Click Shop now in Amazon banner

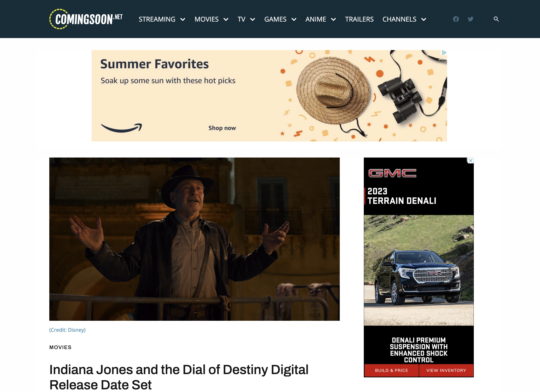[x=222, y=128]
